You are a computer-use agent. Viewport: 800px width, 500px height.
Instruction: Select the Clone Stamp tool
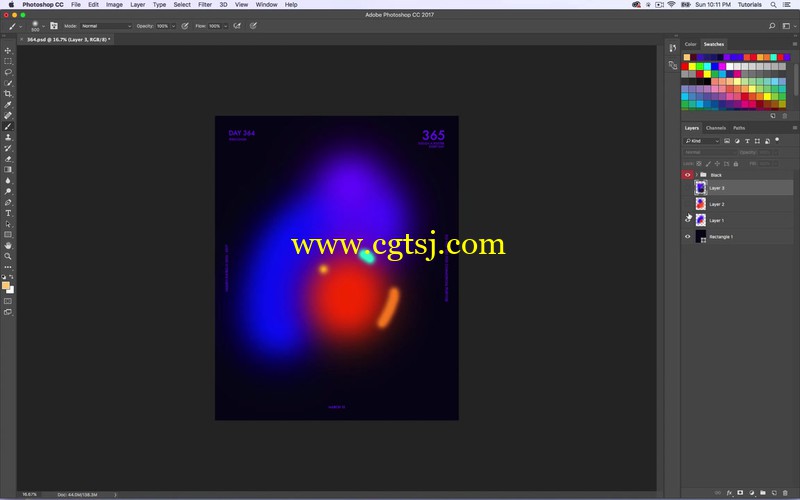click(8, 137)
